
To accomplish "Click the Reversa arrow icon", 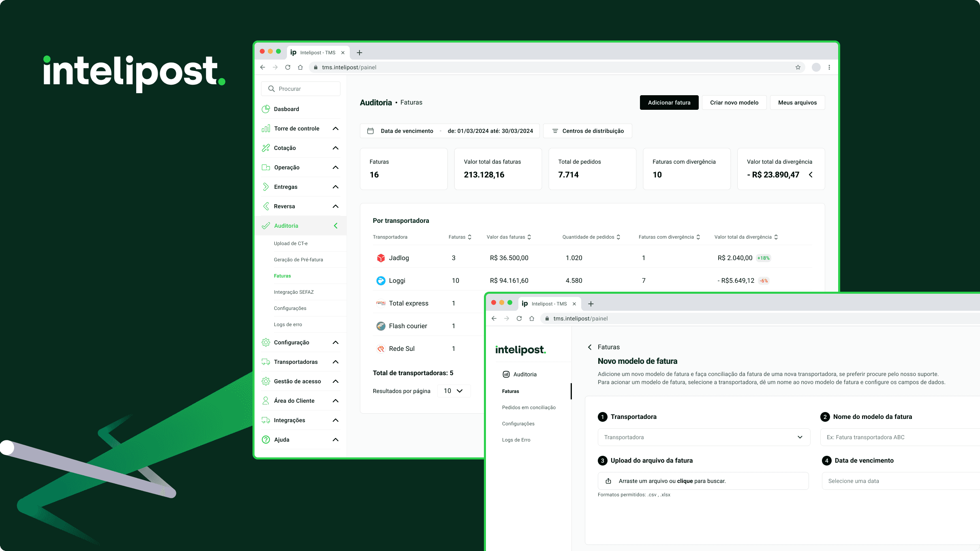I will (x=266, y=206).
